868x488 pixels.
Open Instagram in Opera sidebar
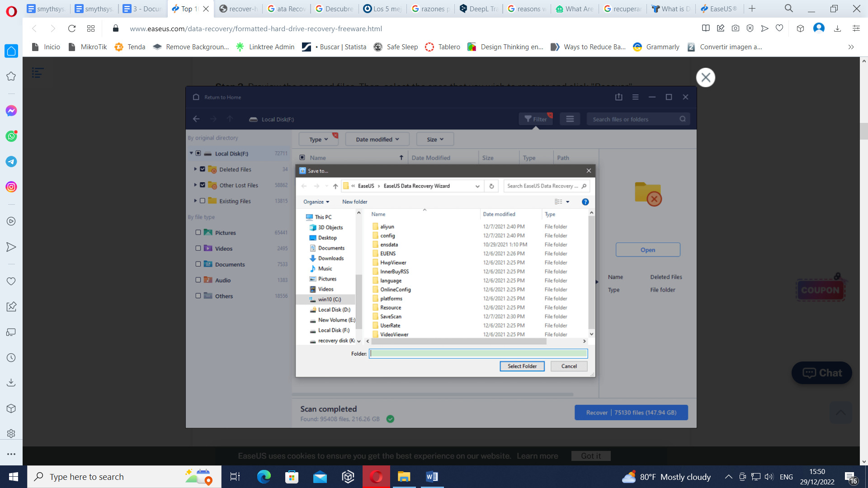point(11,187)
